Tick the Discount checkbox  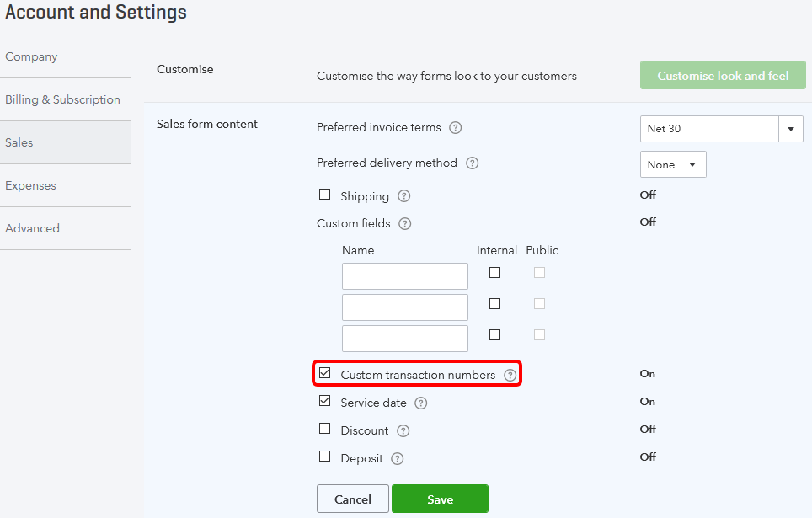325,429
